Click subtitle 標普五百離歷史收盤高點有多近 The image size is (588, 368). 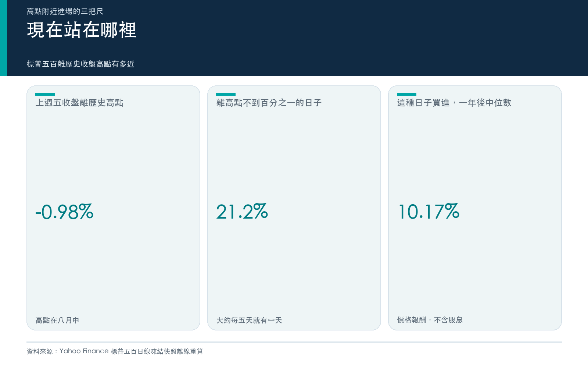point(80,64)
